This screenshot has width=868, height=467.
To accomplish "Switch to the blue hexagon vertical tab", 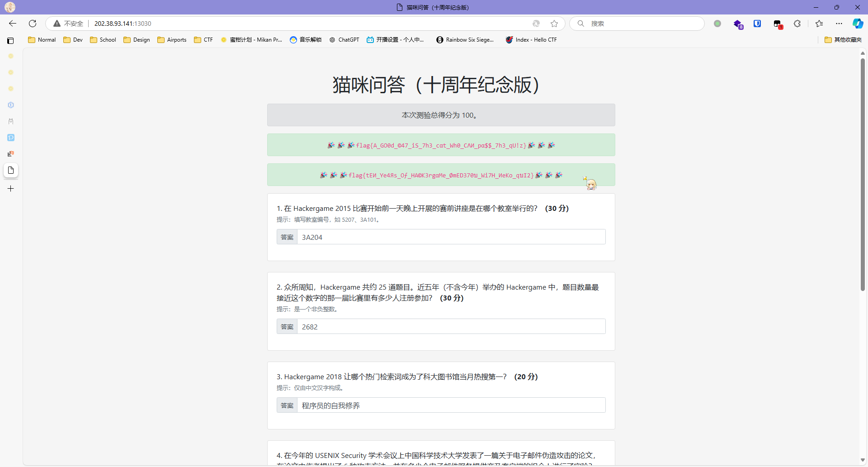I will point(11,105).
